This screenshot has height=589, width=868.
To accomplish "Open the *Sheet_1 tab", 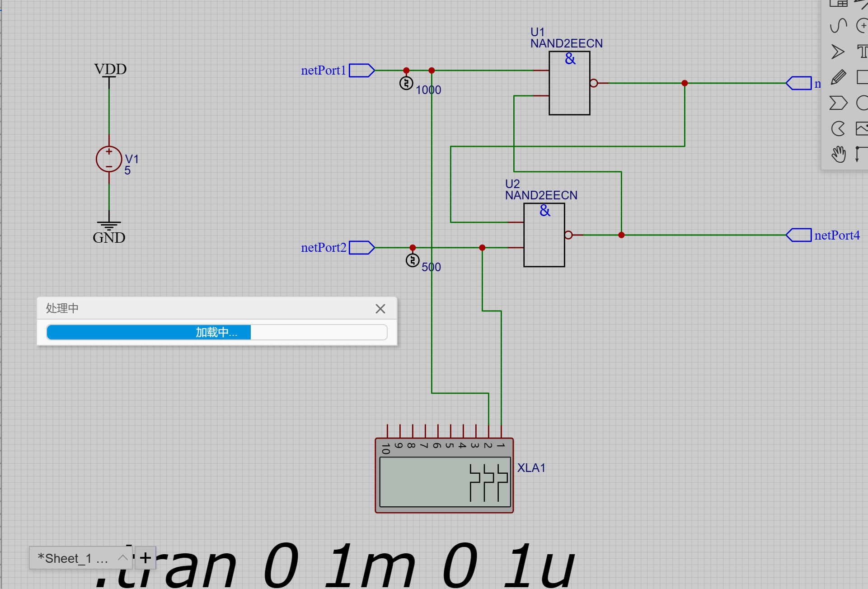I will [72, 558].
